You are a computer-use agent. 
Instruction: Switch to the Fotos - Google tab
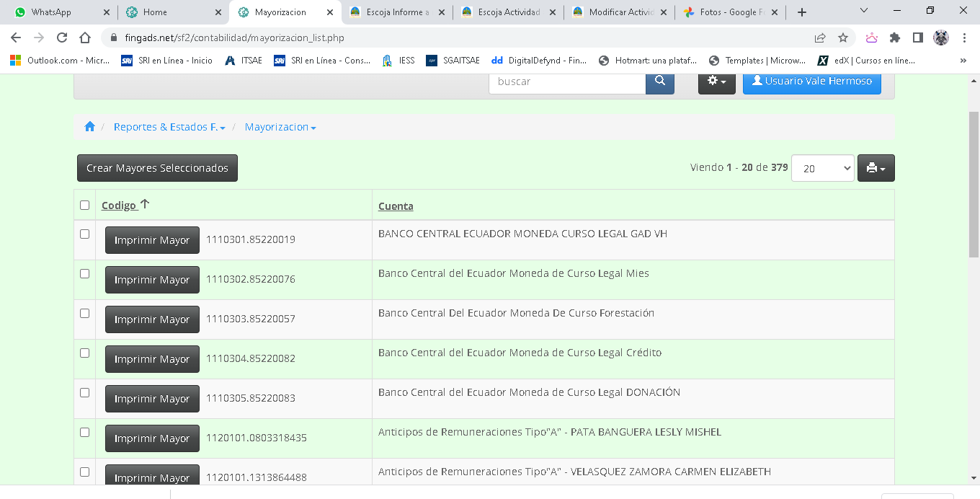click(x=728, y=12)
